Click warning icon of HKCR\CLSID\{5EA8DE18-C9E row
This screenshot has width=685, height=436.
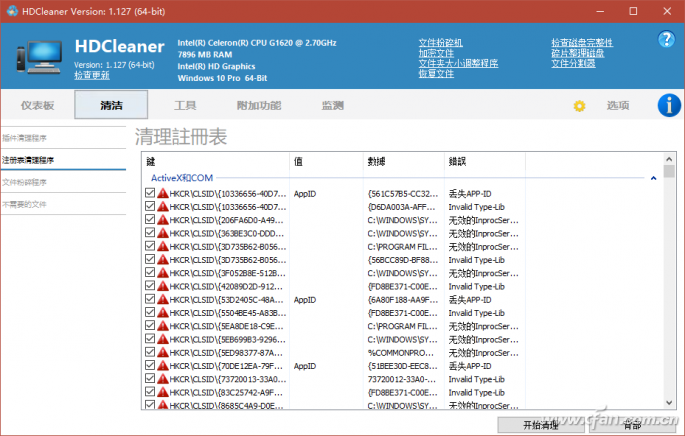click(163, 326)
